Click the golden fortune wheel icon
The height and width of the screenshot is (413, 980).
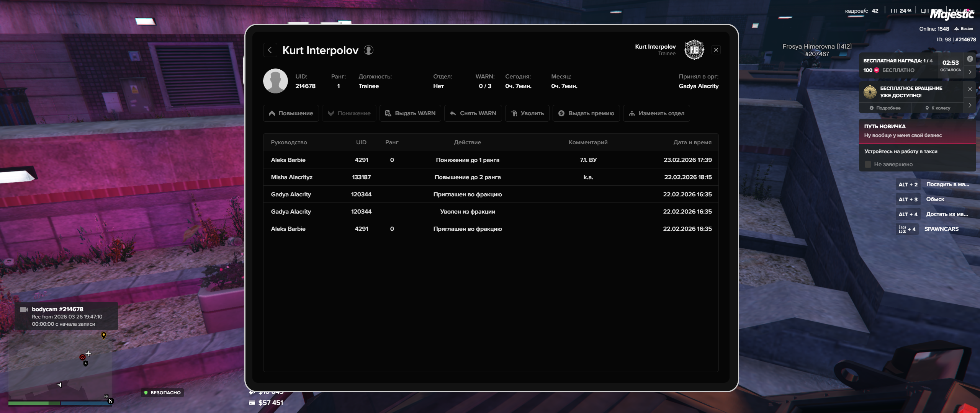(x=870, y=92)
